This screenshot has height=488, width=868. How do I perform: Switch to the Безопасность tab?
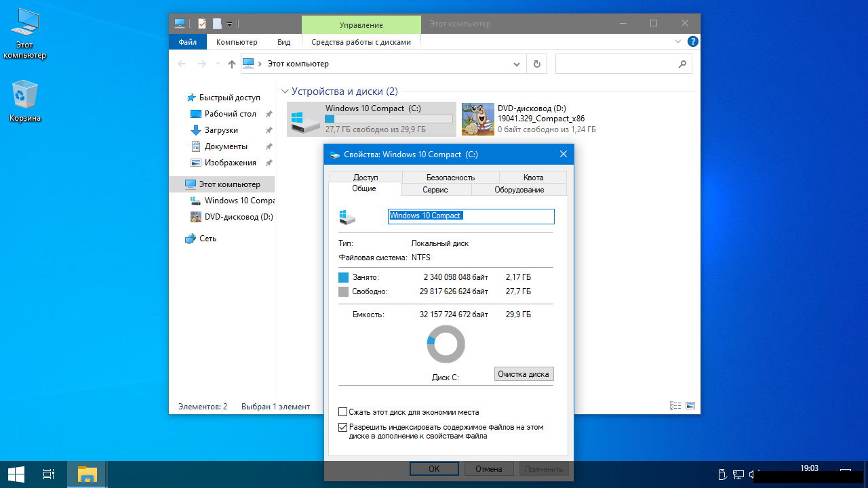tap(450, 177)
